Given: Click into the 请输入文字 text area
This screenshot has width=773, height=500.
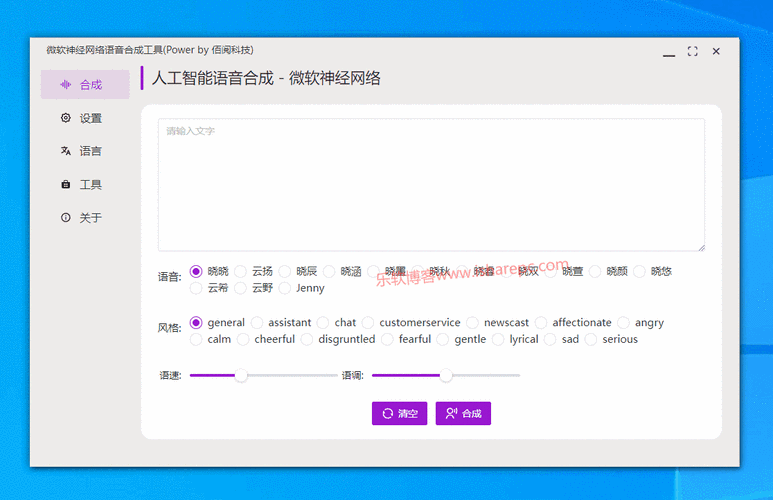Looking at the screenshot, I should [x=431, y=184].
